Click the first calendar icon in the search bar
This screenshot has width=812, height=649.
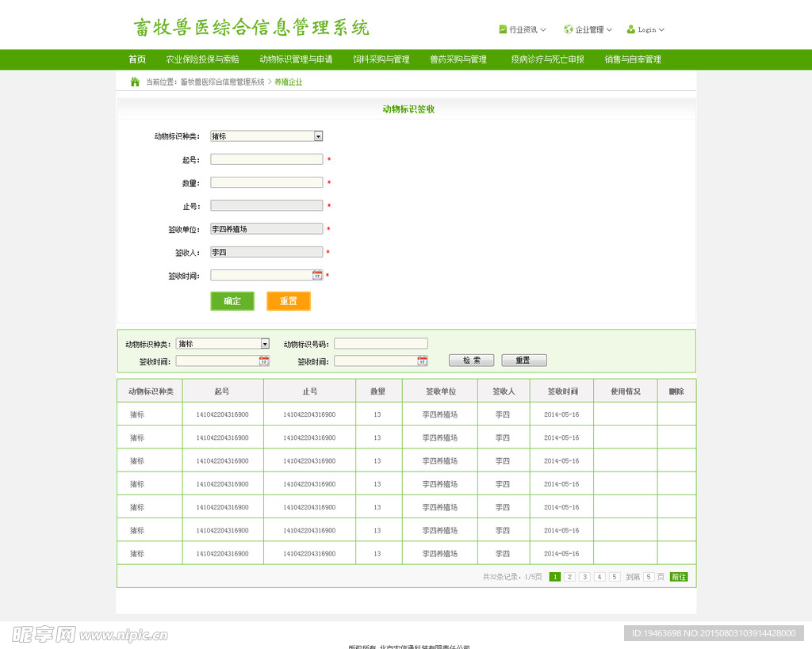[262, 361]
